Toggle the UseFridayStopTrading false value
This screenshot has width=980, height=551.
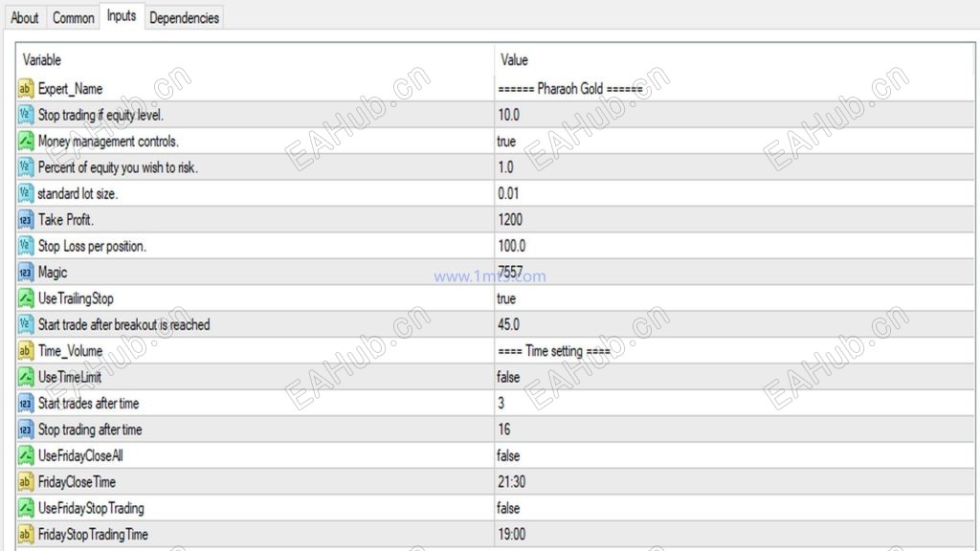click(508, 508)
